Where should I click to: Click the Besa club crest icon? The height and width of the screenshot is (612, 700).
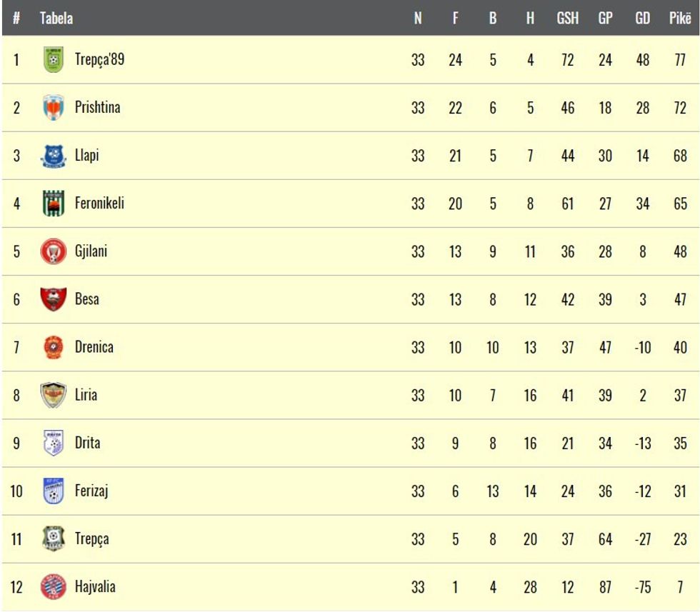(x=53, y=299)
